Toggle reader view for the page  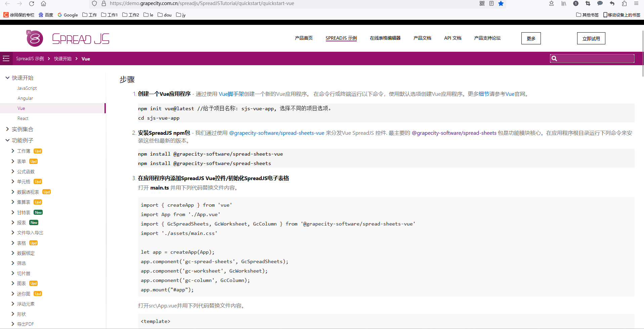(x=491, y=3)
